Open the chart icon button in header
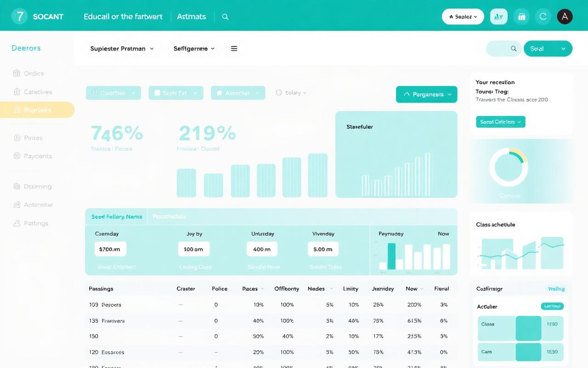This screenshot has height=368, width=588. 499,17
